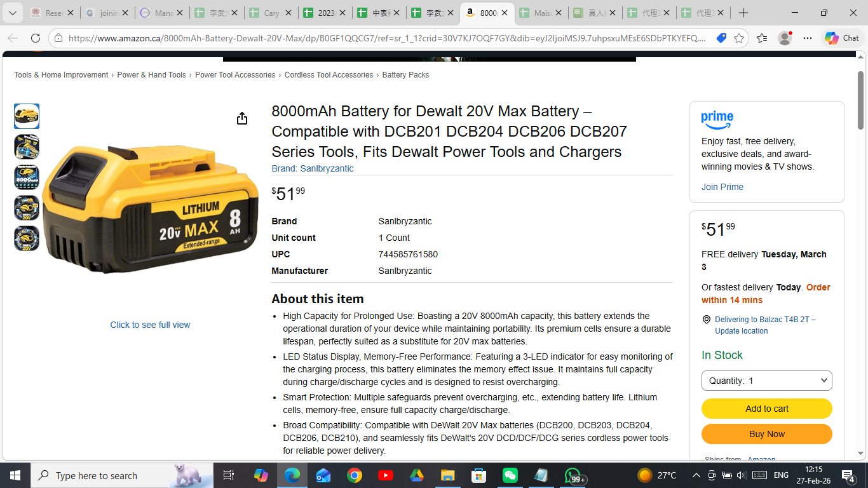Select the second product thumbnail image

click(x=27, y=147)
